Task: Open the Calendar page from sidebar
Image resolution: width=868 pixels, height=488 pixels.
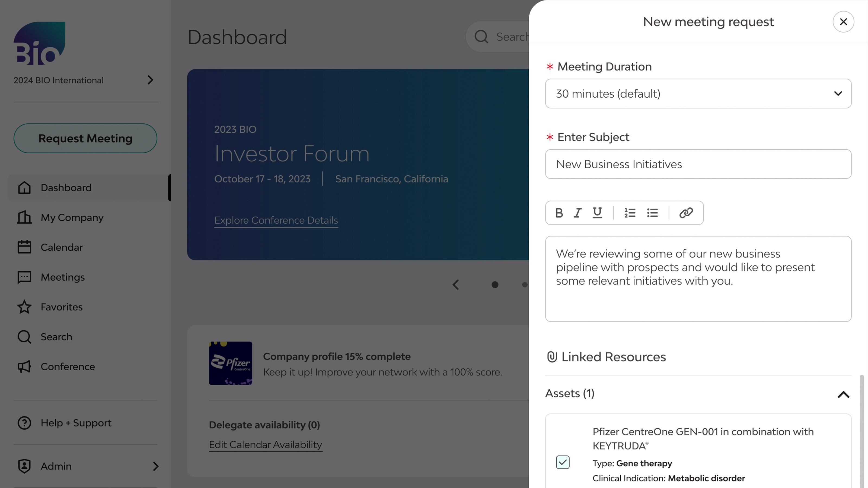Action: (62, 247)
